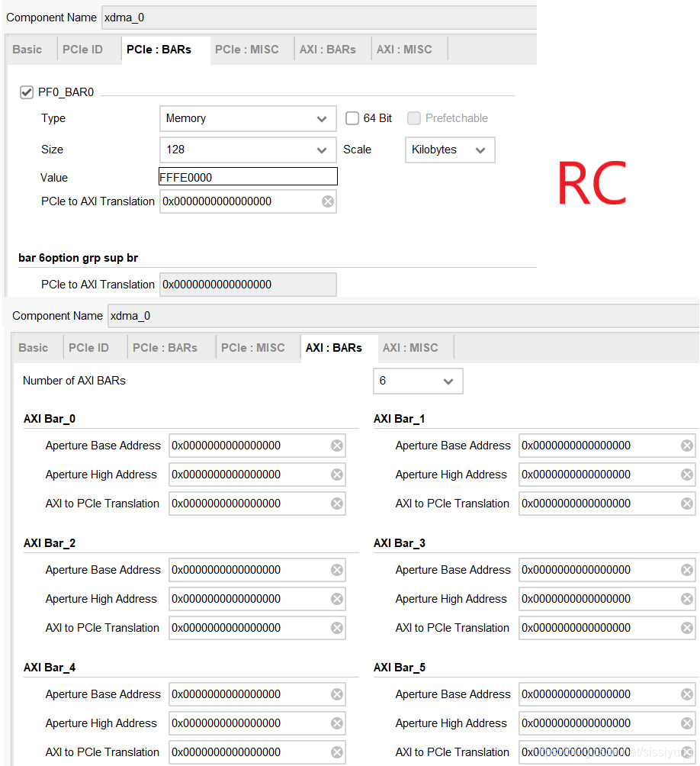
Task: Clear AXI Bar_1 AXI to PCIe Translation
Action: pos(687,504)
